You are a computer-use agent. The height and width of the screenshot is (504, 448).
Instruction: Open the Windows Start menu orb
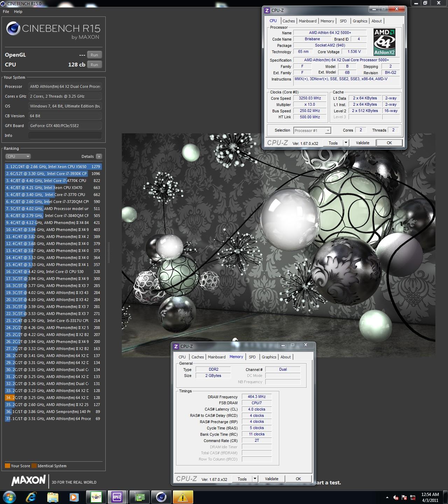[x=9, y=497]
